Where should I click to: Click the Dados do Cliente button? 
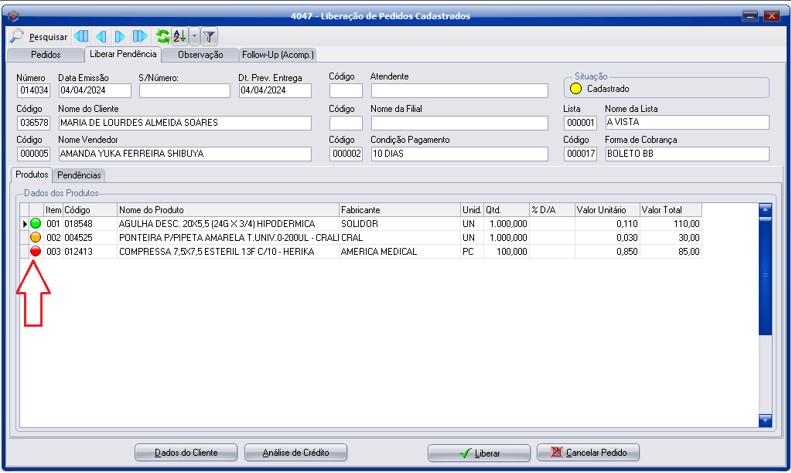point(187,453)
